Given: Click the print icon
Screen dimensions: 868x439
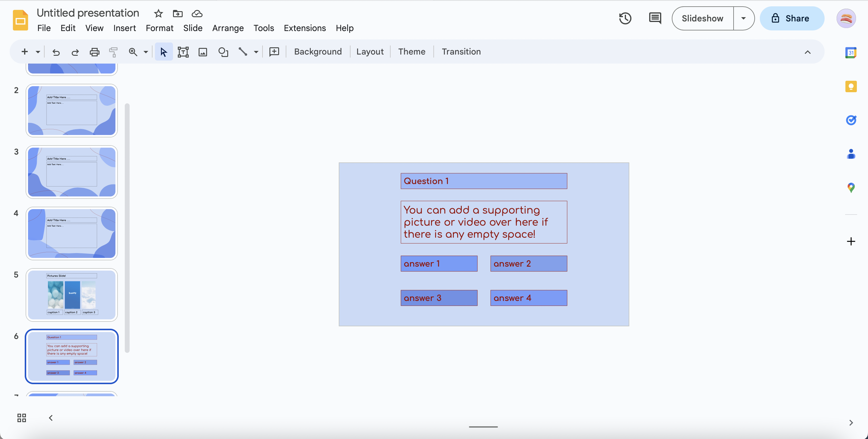Looking at the screenshot, I should click(x=94, y=52).
